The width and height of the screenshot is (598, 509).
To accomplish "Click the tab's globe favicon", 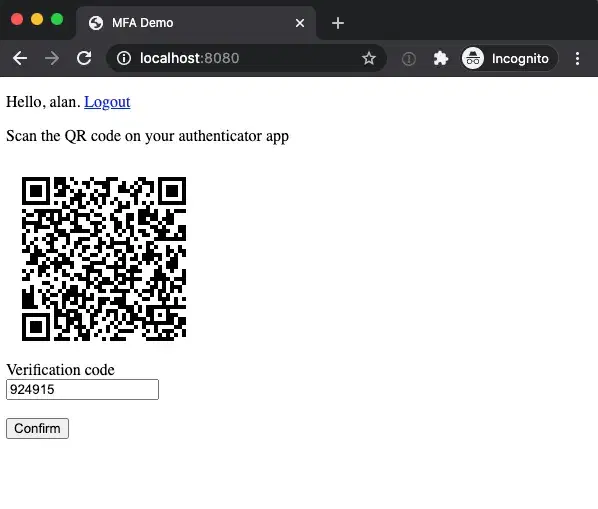I will tap(96, 23).
